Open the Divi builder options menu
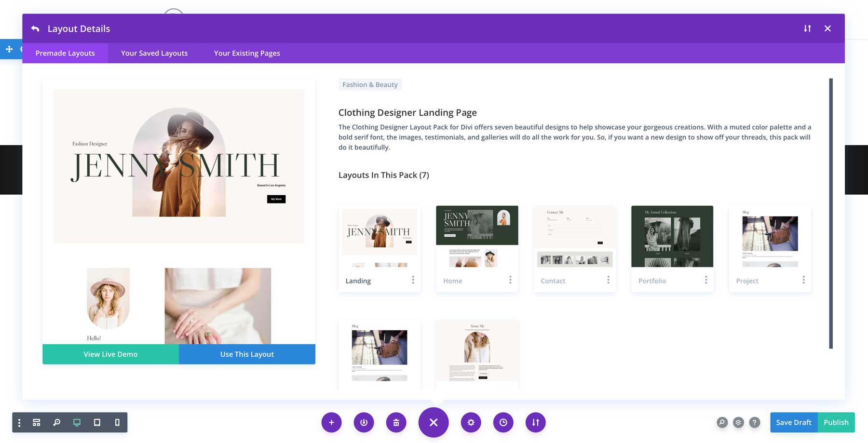Screen dimensions: 868x443 pyautogui.click(x=19, y=422)
